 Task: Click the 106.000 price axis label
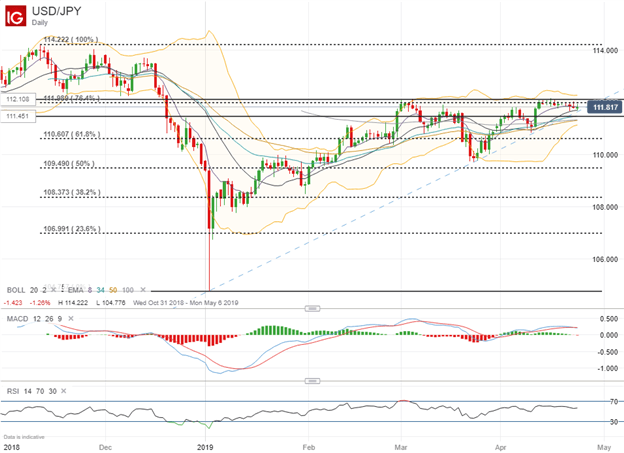(605, 260)
